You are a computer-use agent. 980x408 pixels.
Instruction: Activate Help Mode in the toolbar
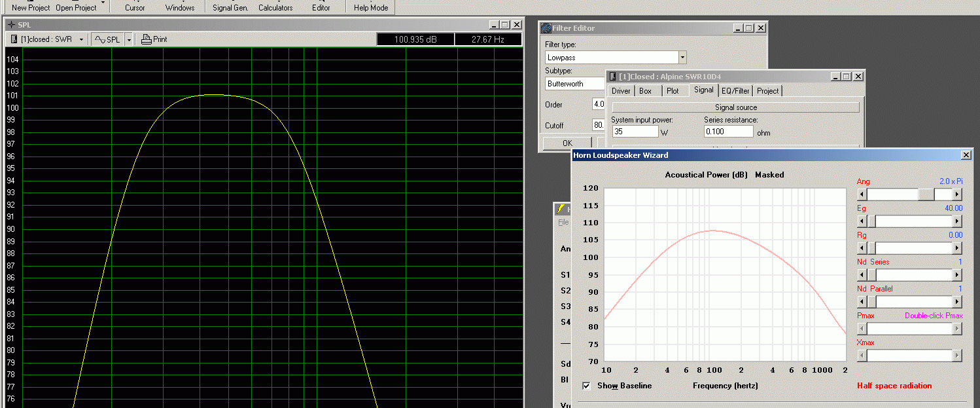pos(371,8)
